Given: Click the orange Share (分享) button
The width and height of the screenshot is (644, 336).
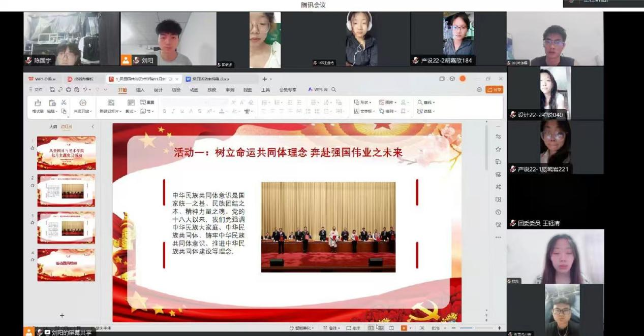Looking at the screenshot, I should (494, 90).
